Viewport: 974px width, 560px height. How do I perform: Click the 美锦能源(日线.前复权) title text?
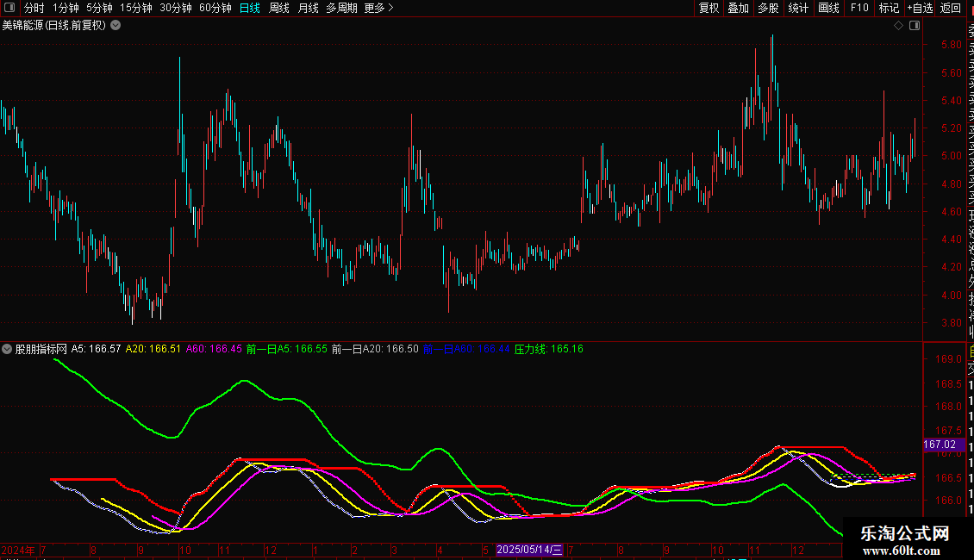(54, 26)
